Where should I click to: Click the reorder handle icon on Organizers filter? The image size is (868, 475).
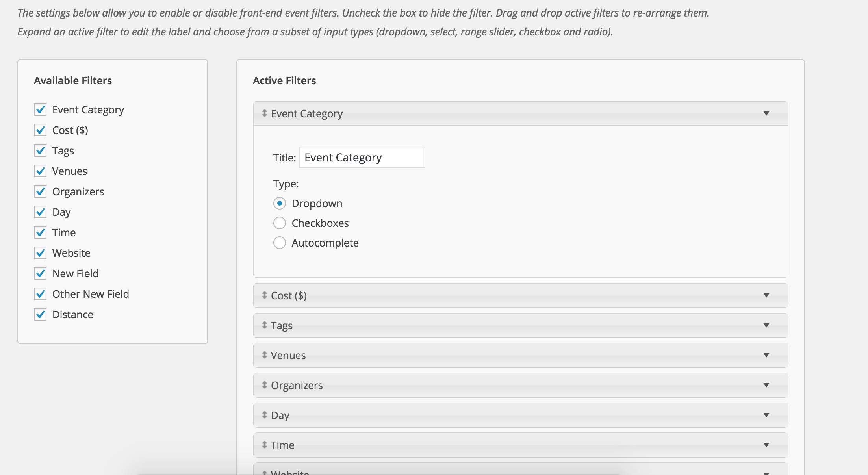[265, 385]
